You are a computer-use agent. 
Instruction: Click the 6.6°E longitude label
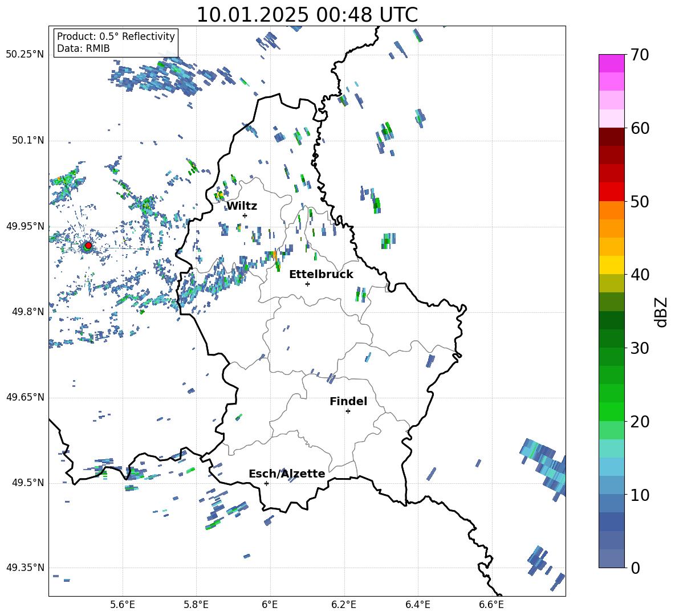pos(491,605)
